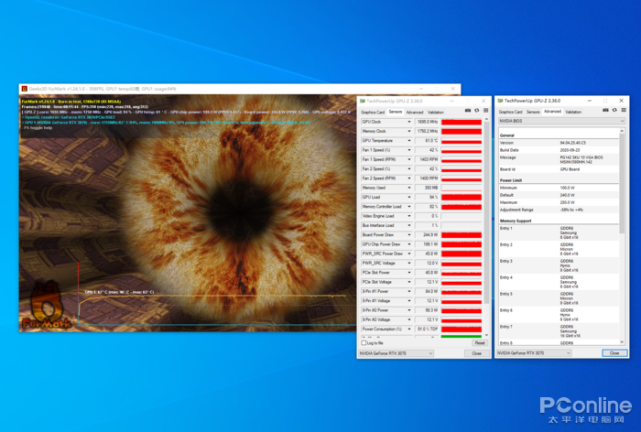The height and width of the screenshot is (432, 641).
Task: Select Entry 4 memory support row
Action: pyautogui.click(x=559, y=282)
